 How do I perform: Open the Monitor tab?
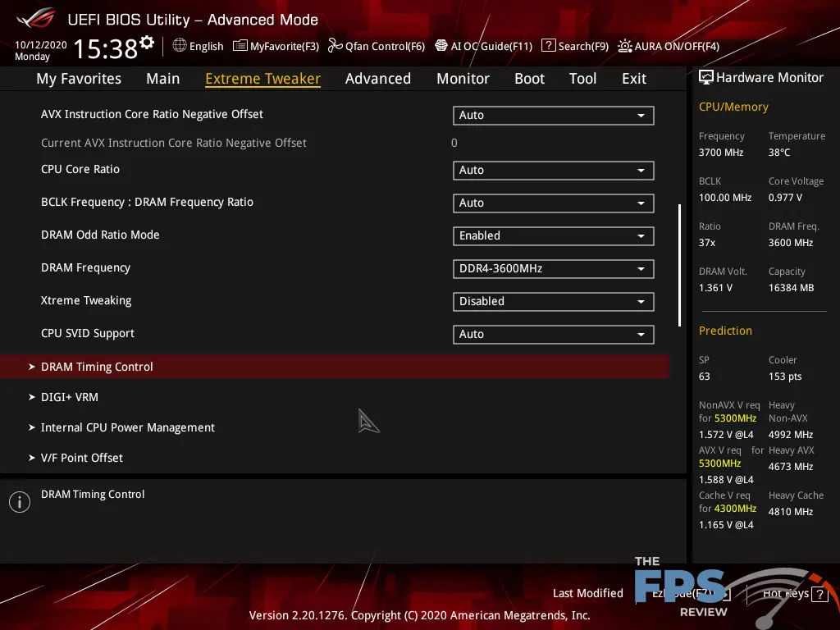[463, 79]
